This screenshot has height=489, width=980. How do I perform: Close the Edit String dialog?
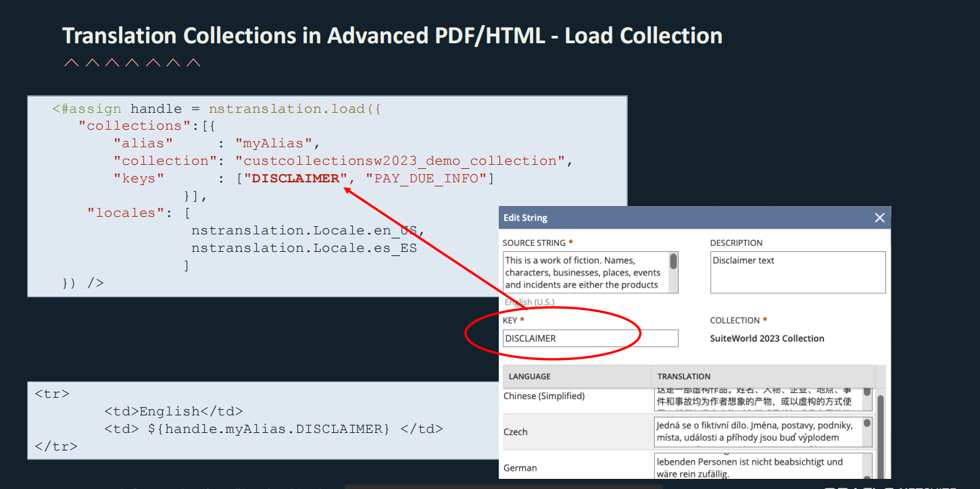coord(879,217)
